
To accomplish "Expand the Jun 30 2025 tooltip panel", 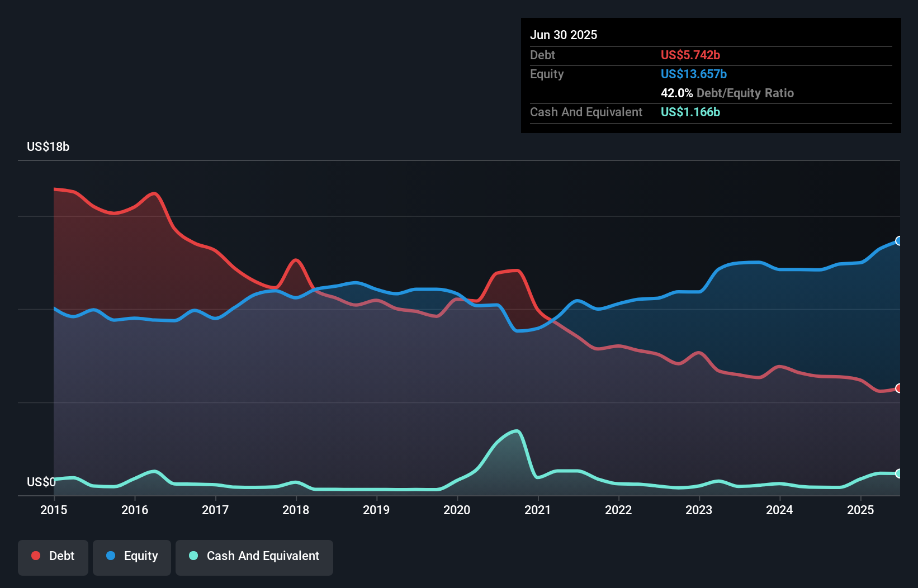I will point(564,35).
